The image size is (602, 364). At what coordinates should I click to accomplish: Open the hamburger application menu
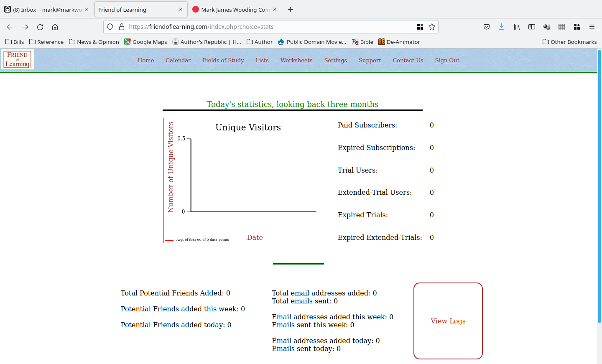pyautogui.click(x=592, y=27)
